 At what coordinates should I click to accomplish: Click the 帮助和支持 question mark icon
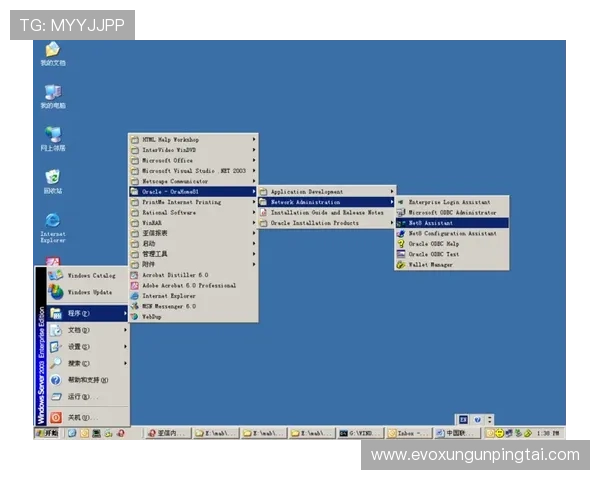click(56, 380)
